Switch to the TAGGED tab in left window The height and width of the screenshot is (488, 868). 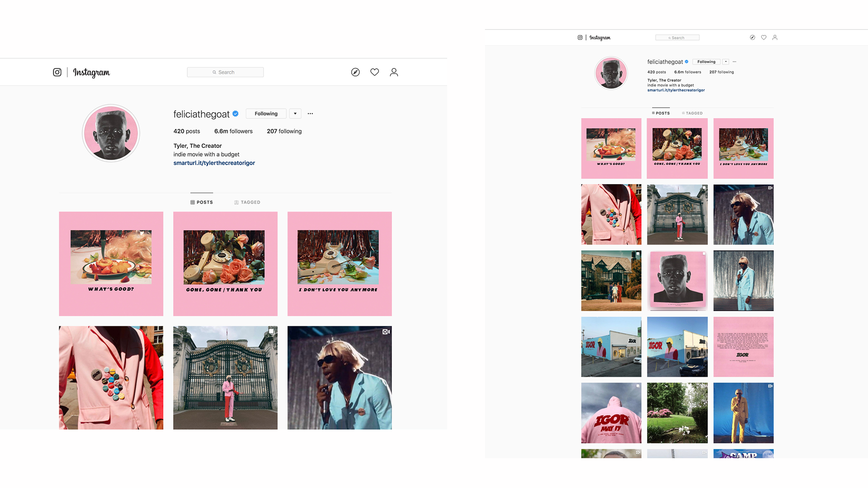pyautogui.click(x=247, y=202)
